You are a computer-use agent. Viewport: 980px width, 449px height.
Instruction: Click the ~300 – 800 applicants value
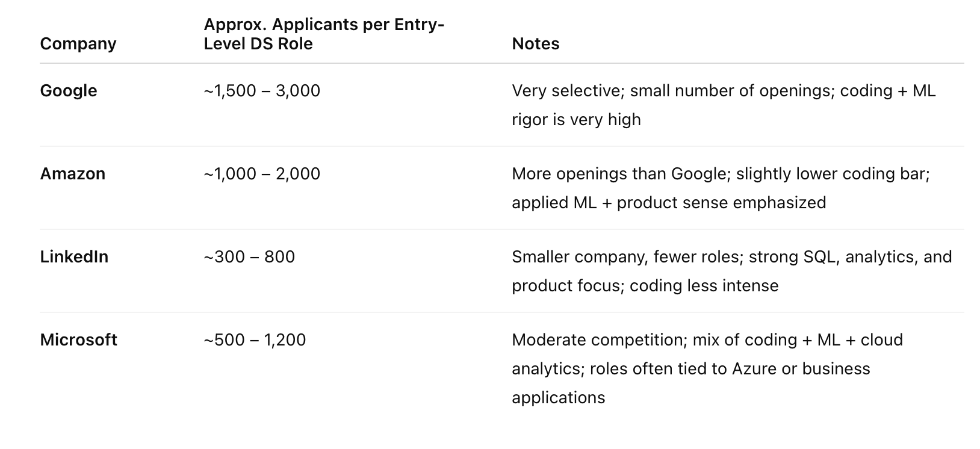pyautogui.click(x=249, y=257)
